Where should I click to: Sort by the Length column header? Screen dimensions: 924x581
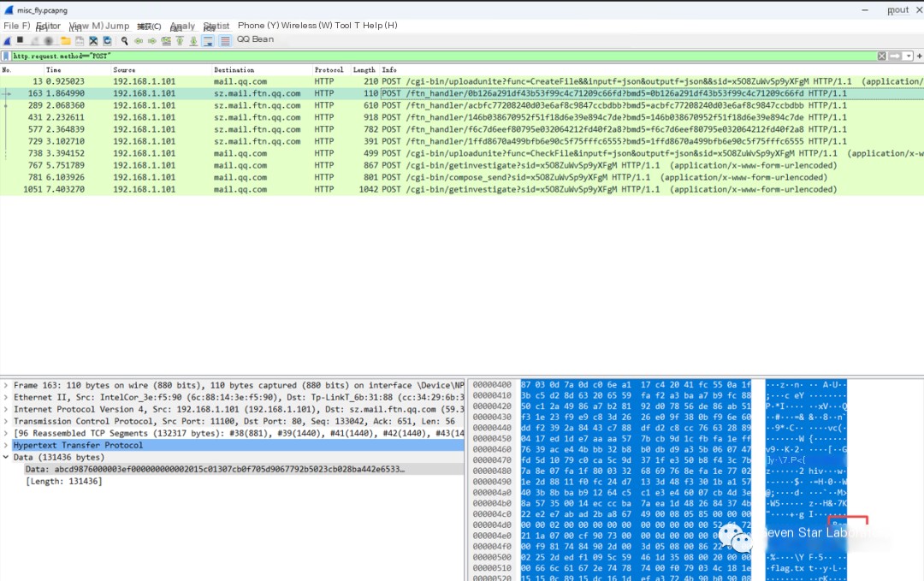(x=364, y=69)
